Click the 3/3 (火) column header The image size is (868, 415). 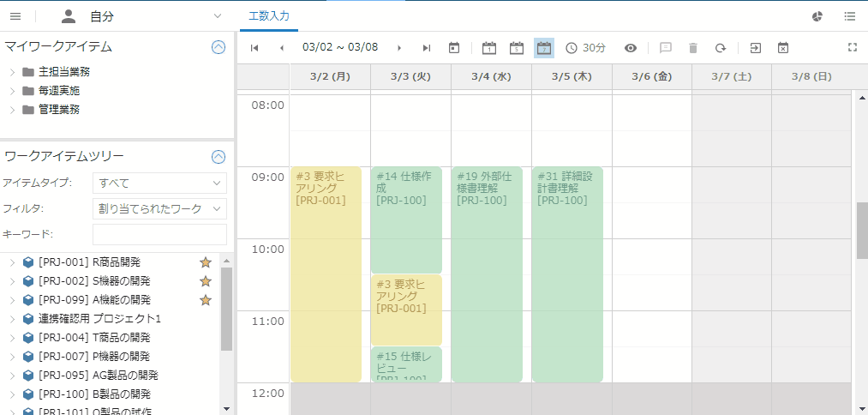410,76
